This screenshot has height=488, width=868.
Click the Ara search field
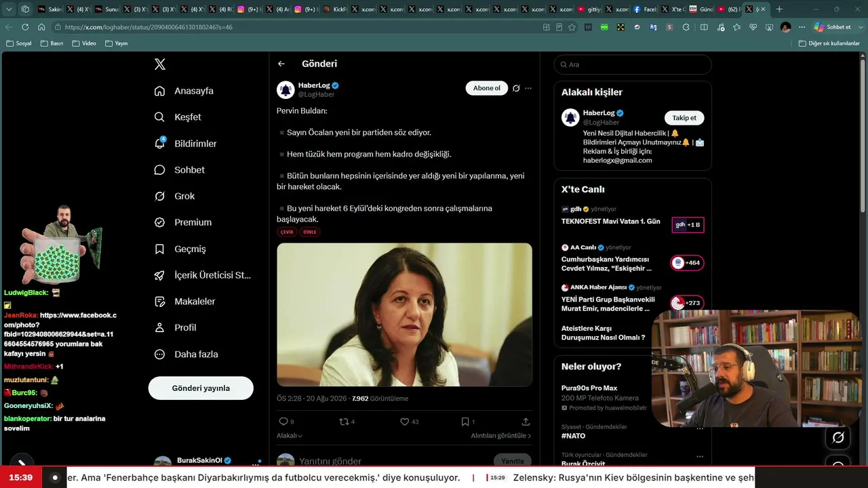(633, 64)
